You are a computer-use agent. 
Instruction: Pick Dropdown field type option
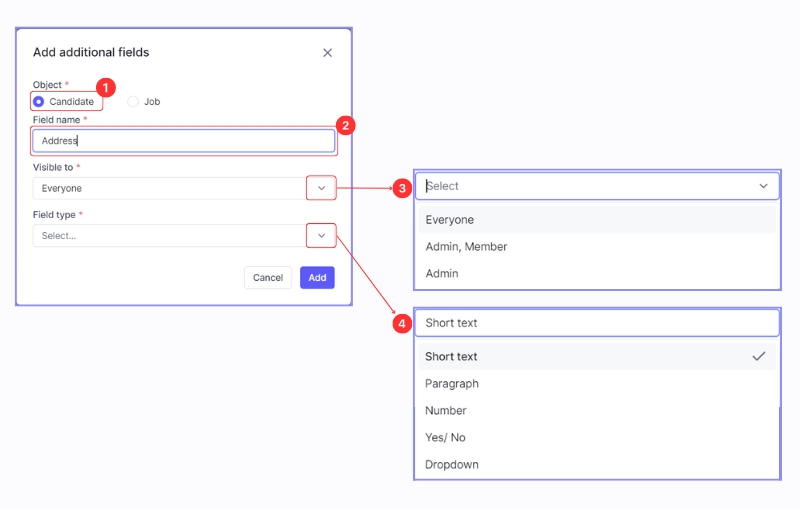click(x=452, y=465)
